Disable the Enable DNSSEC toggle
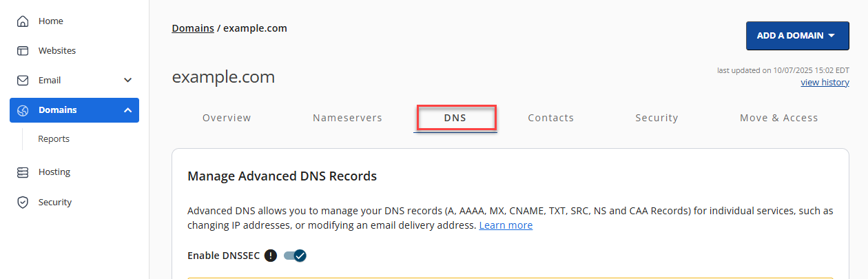 295,256
